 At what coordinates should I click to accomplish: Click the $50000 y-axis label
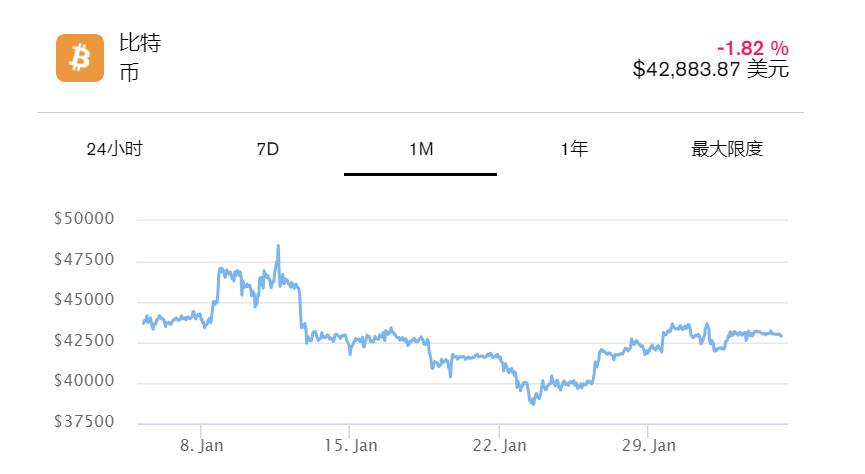click(85, 219)
